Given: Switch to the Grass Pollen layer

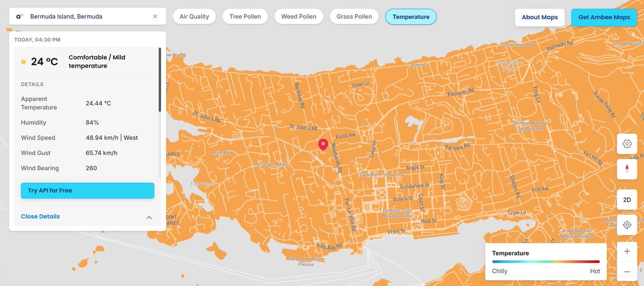Looking at the screenshot, I should tap(354, 17).
